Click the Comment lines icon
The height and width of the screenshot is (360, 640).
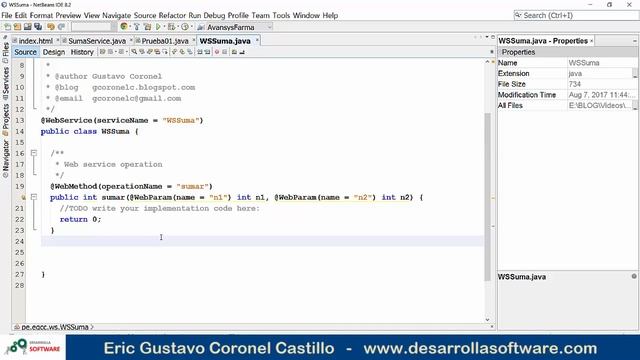point(234,52)
